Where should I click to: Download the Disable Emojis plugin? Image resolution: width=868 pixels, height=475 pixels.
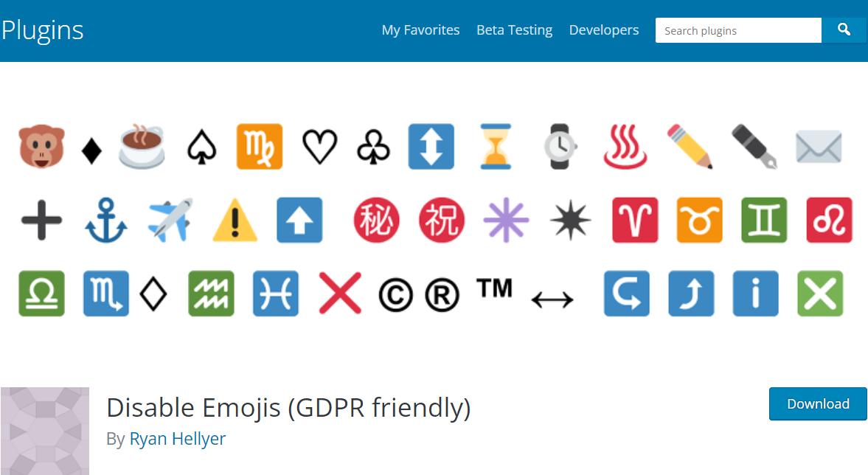pos(818,403)
